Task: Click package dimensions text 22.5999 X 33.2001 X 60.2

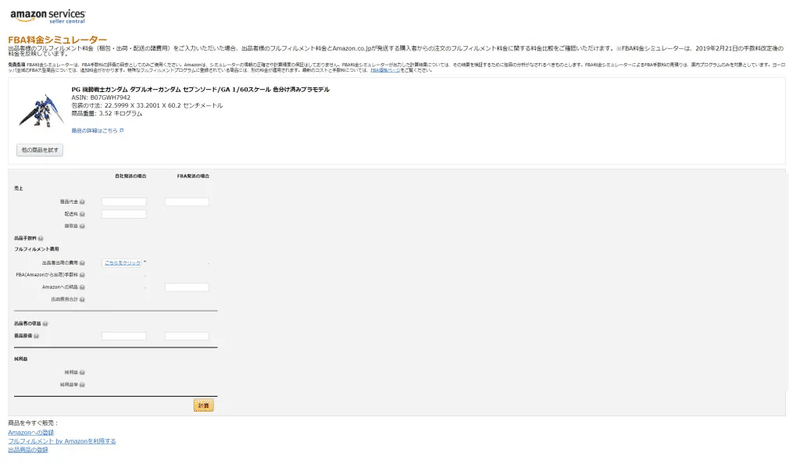Action: pos(147,106)
